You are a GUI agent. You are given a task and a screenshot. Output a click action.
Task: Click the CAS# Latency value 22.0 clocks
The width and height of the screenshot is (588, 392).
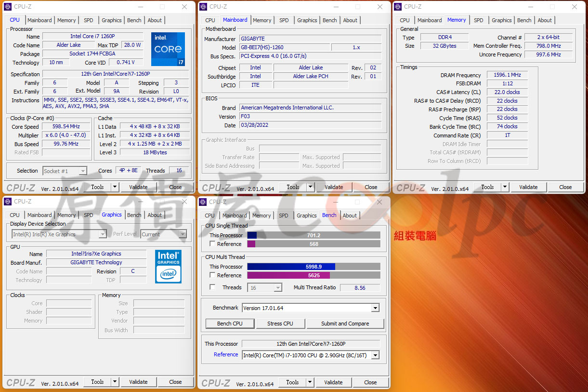pos(507,92)
